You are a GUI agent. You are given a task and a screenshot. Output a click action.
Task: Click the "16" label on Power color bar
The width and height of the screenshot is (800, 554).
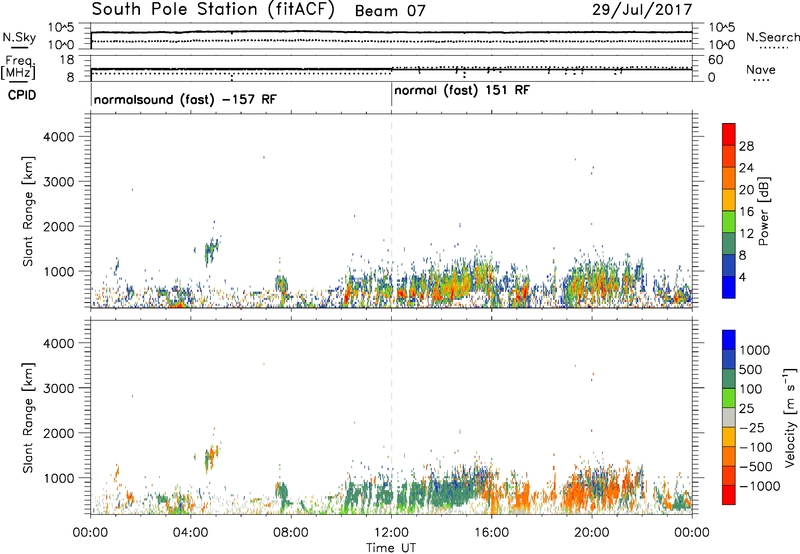(x=746, y=212)
